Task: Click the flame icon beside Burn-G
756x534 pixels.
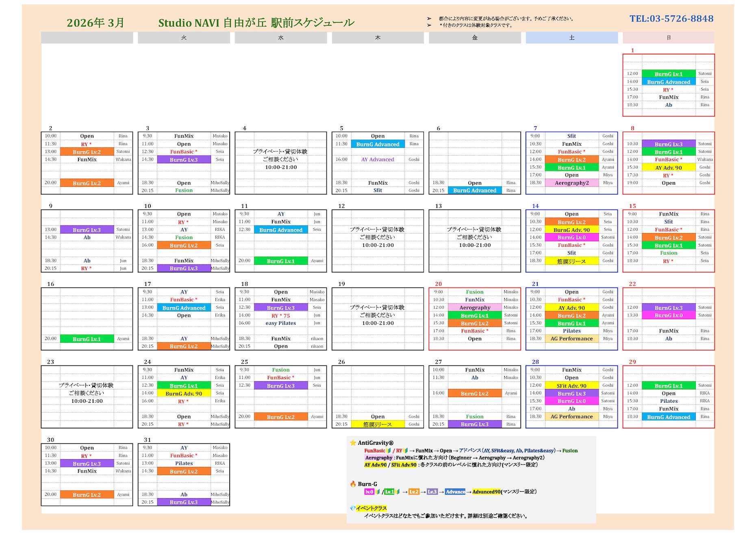Action: [x=353, y=484]
